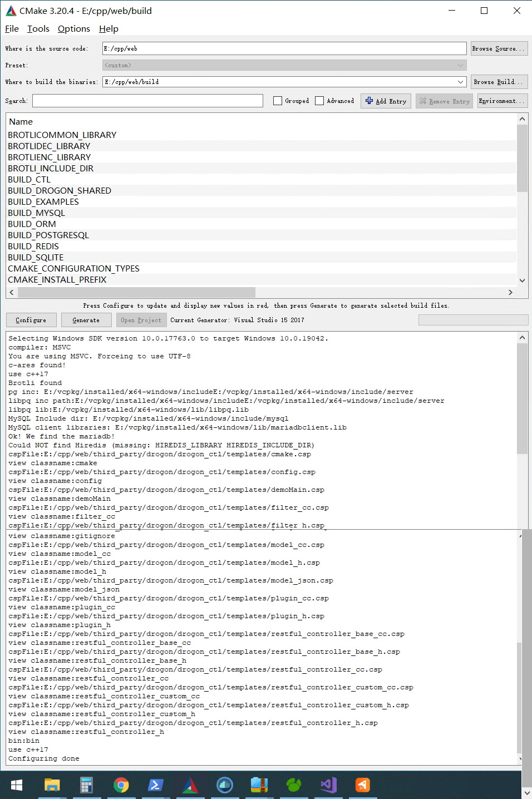The image size is (532, 799).
Task: Select the BUILD_EXAMPLES entry
Action: pyautogui.click(x=43, y=201)
